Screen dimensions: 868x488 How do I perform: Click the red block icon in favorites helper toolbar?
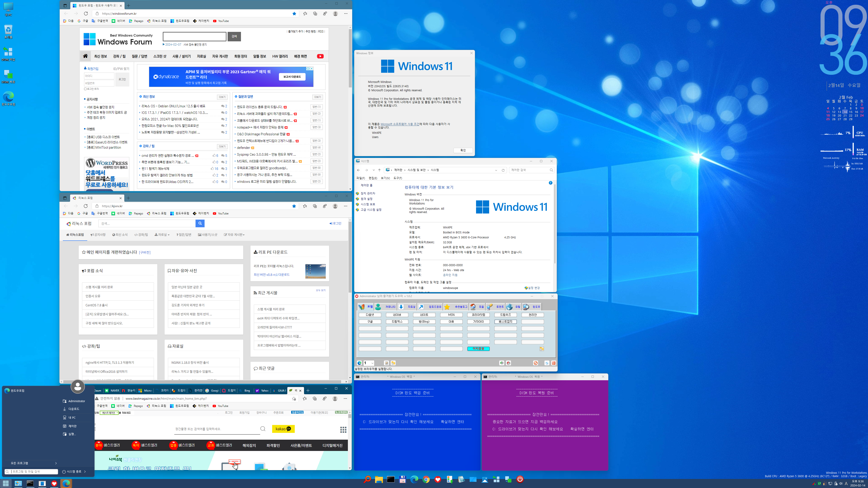pos(536,363)
